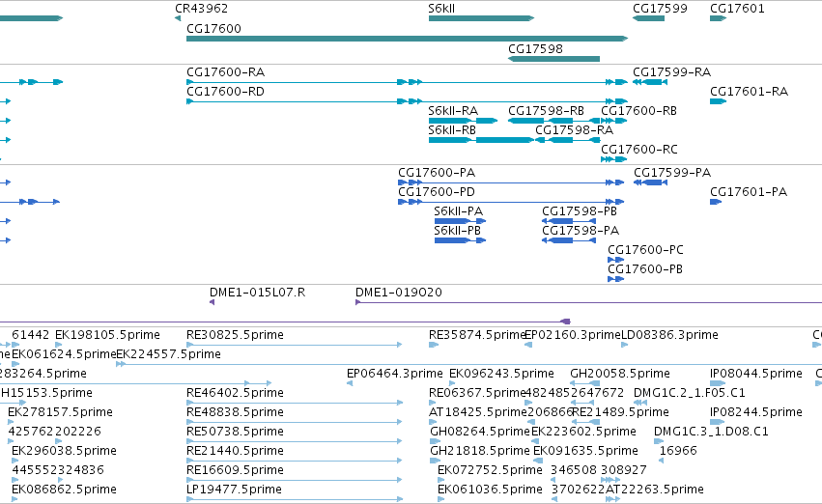
Task: Select EST RE06367.5prime
Action: click(x=477, y=393)
